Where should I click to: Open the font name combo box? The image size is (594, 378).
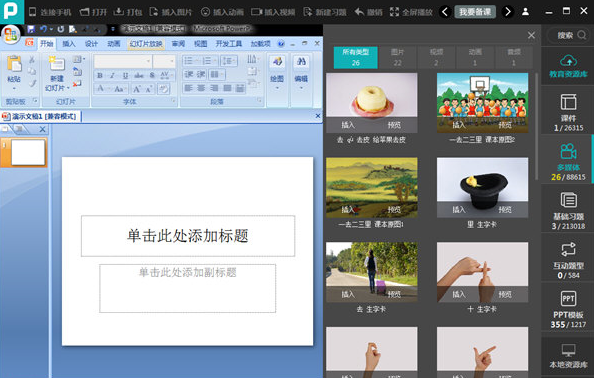coord(123,61)
